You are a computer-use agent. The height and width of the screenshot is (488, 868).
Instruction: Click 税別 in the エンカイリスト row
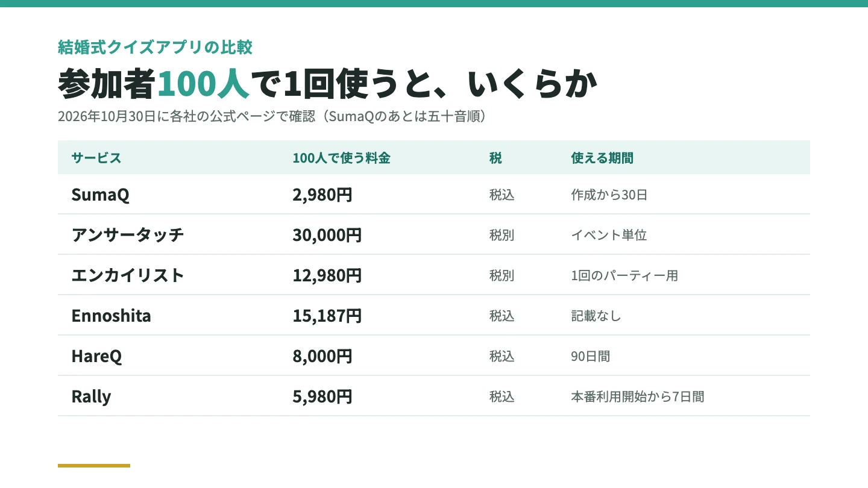click(502, 276)
